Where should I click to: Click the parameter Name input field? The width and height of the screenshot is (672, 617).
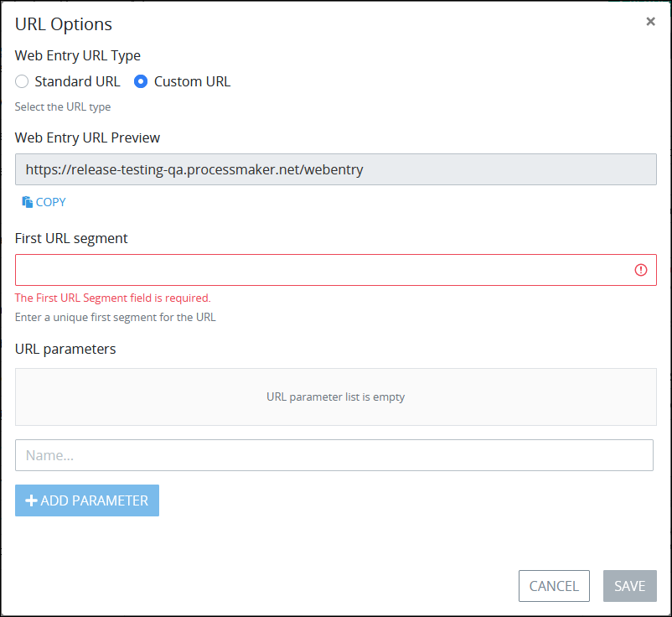click(334, 455)
